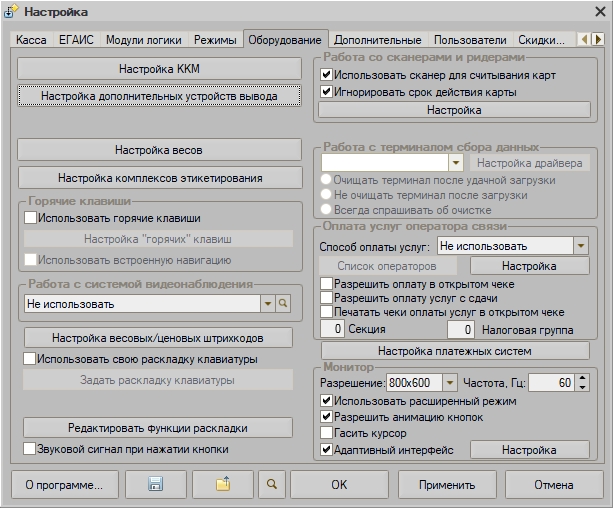Click the load settings folder icon
The height and width of the screenshot is (508, 613).
pyautogui.click(x=222, y=485)
